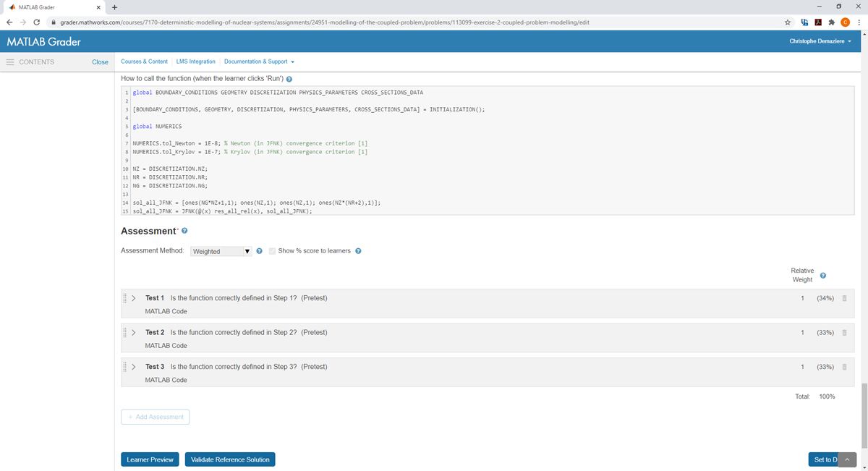Delete Test 1 using its trash icon
This screenshot has height=471, width=868.
pyautogui.click(x=844, y=297)
